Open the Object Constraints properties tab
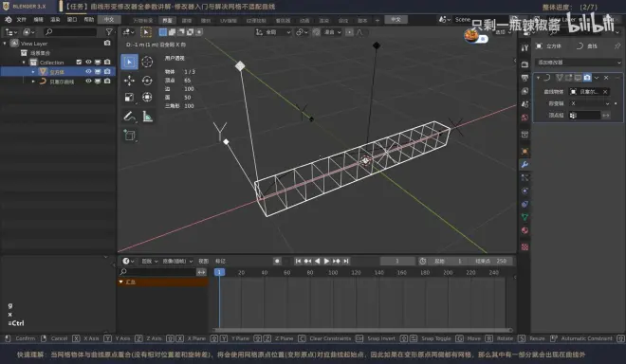This screenshot has width=626, height=364. (525, 204)
